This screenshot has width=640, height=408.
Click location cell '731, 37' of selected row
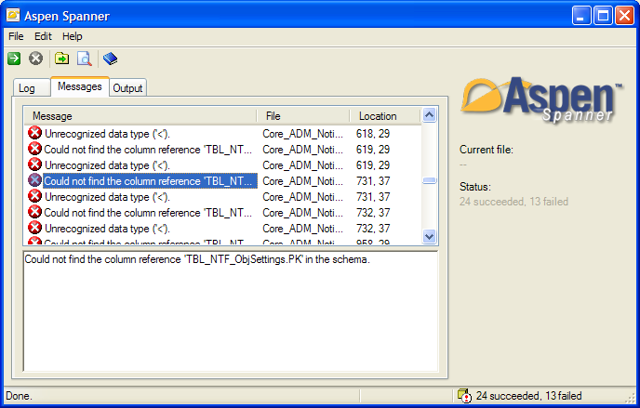(373, 181)
